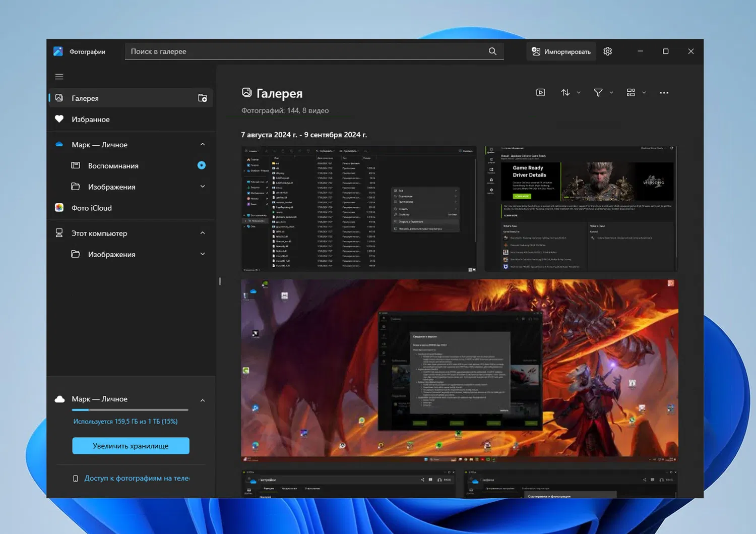Open Фото iCloud section
The height and width of the screenshot is (534, 756).
pos(131,208)
